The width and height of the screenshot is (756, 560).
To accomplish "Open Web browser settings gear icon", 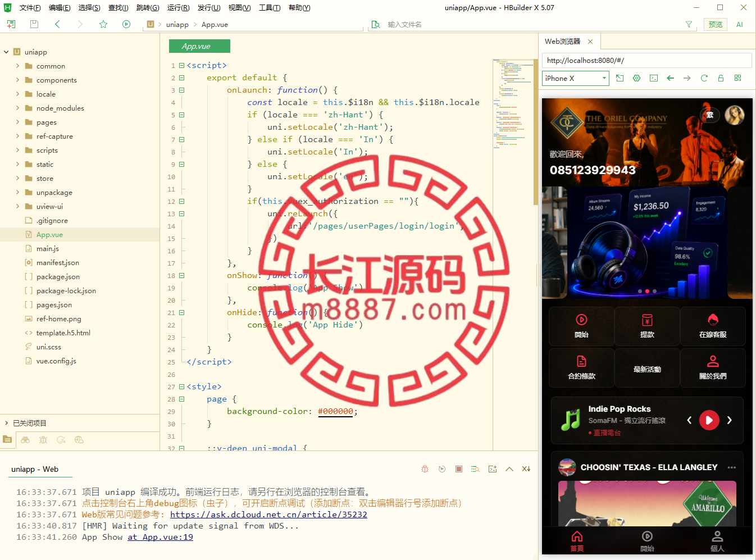I will (637, 78).
